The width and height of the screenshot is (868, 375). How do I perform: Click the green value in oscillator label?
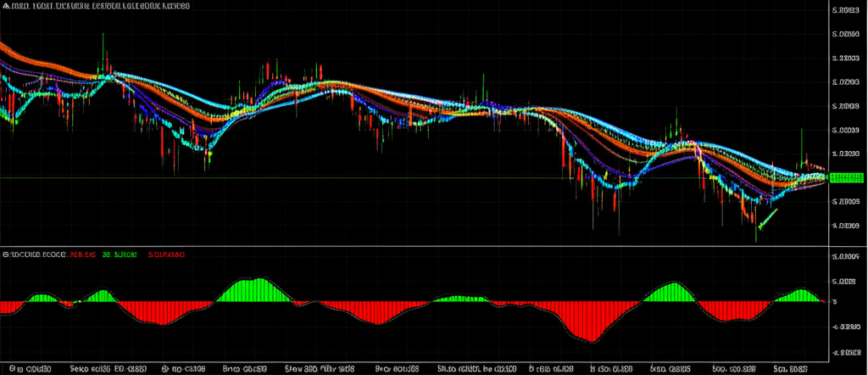click(120, 254)
